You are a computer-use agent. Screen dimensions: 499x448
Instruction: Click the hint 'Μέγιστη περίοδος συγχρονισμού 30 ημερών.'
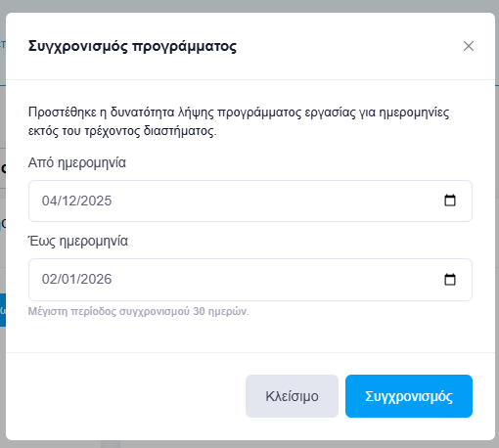pos(139,311)
